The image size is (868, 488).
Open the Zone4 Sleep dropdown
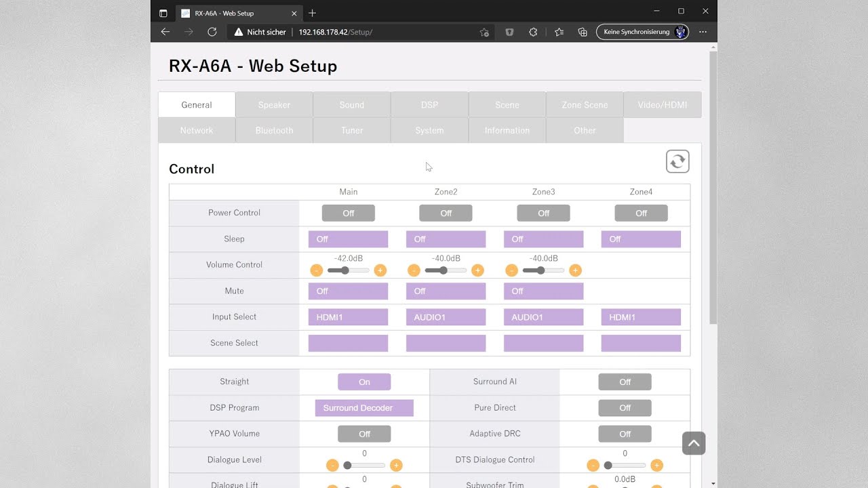pyautogui.click(x=642, y=239)
